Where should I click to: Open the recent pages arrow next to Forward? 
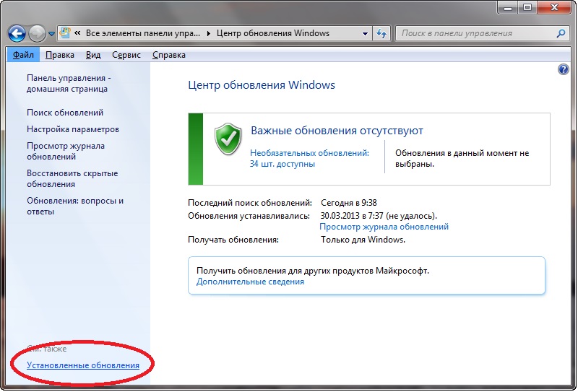click(51, 34)
